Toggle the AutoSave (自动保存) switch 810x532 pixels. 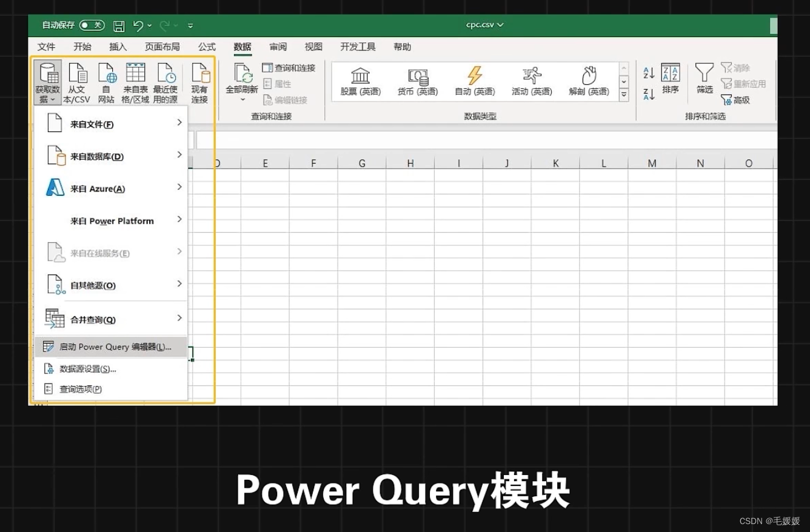(92, 25)
